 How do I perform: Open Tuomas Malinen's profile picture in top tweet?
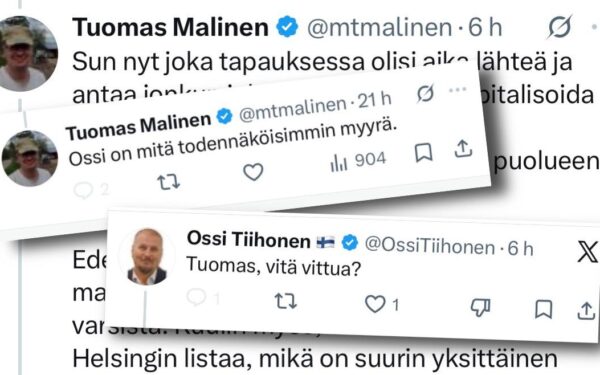(29, 54)
